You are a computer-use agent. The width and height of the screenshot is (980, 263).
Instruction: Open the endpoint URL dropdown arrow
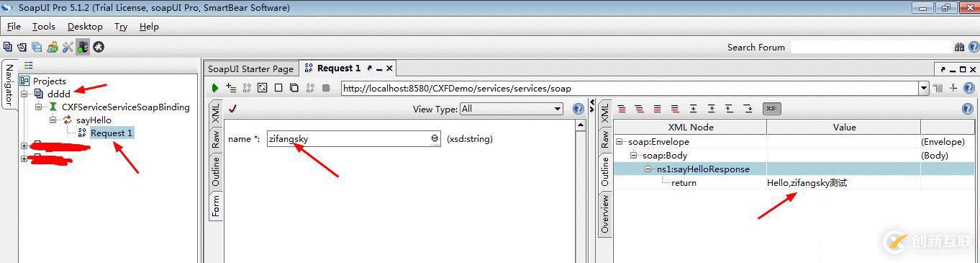924,88
